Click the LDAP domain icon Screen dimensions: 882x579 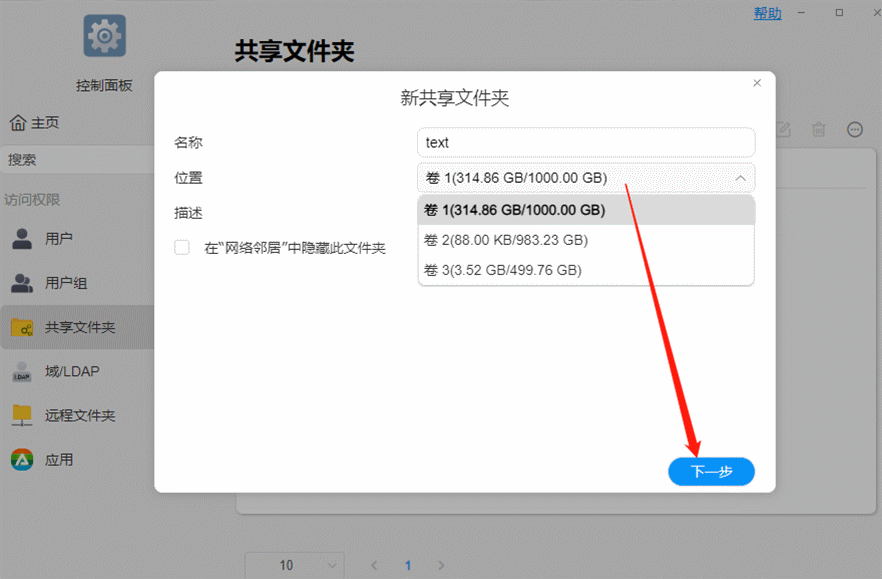(x=22, y=372)
